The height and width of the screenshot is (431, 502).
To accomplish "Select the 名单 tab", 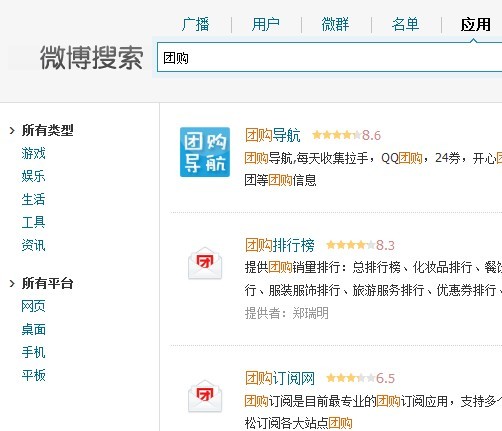I will pyautogui.click(x=405, y=24).
